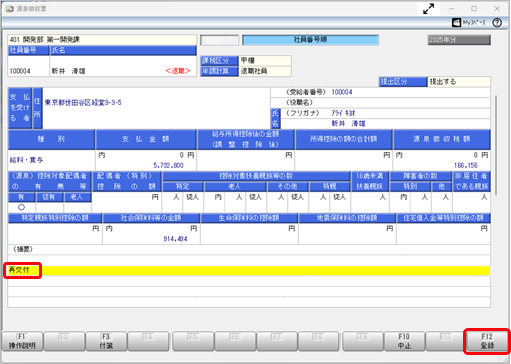Viewport: 511px width, 364px height.
Task: Open the 年調計算 退職社員 field
Action: pyautogui.click(x=265, y=71)
